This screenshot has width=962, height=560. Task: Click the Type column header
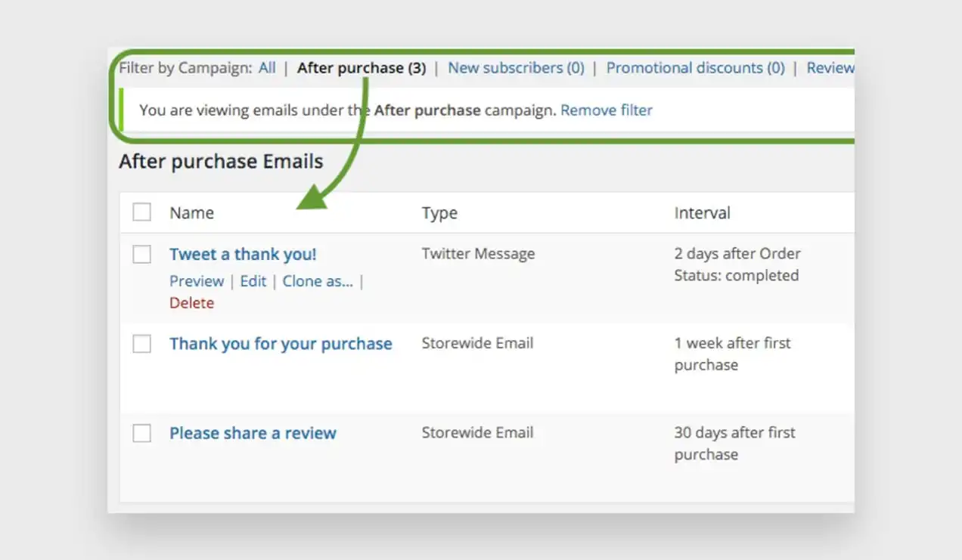click(x=439, y=214)
